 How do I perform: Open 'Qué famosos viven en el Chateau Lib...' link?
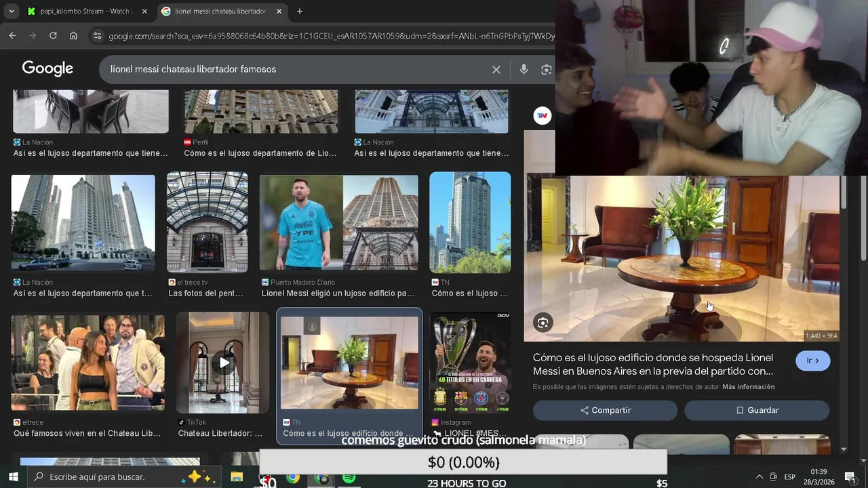(87, 433)
